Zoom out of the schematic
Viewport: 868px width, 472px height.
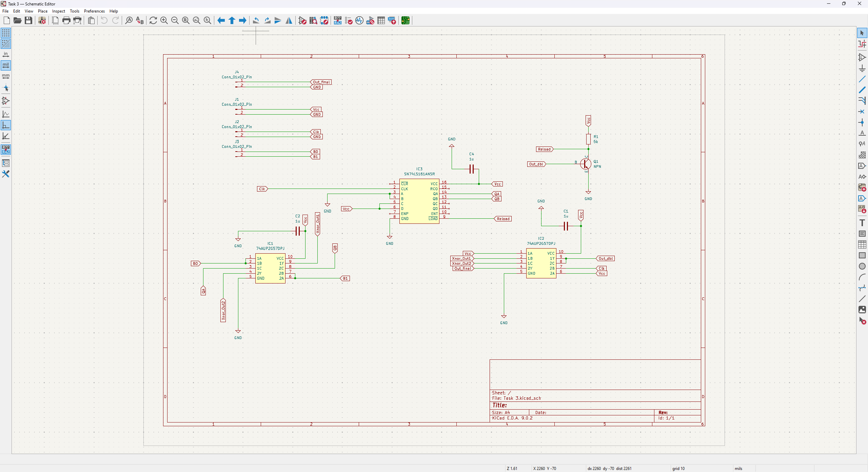coord(175,21)
